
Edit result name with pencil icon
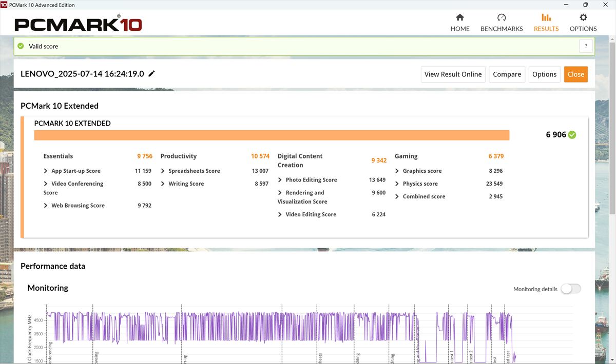pos(151,74)
